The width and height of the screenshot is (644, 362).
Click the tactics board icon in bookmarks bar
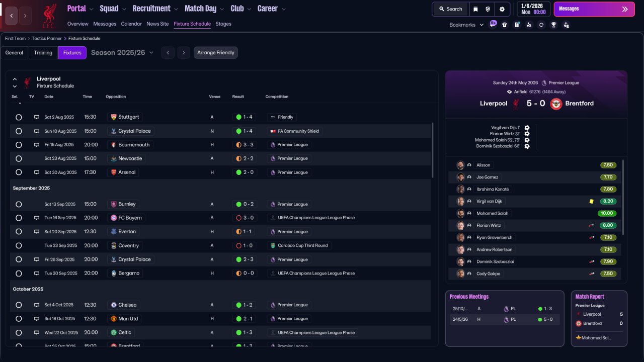tap(517, 25)
